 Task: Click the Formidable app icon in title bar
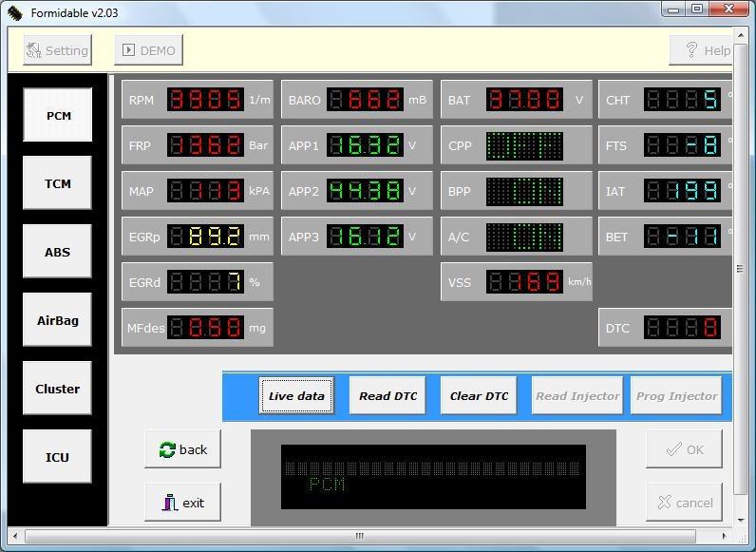click(x=14, y=13)
